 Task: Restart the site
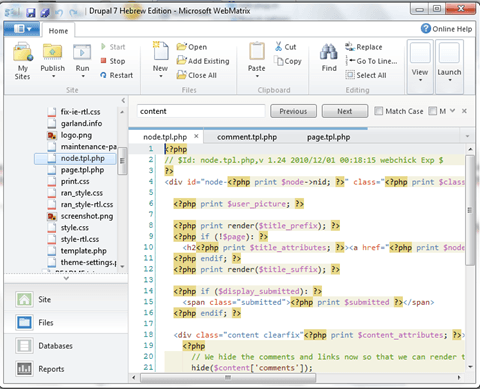[x=116, y=75]
